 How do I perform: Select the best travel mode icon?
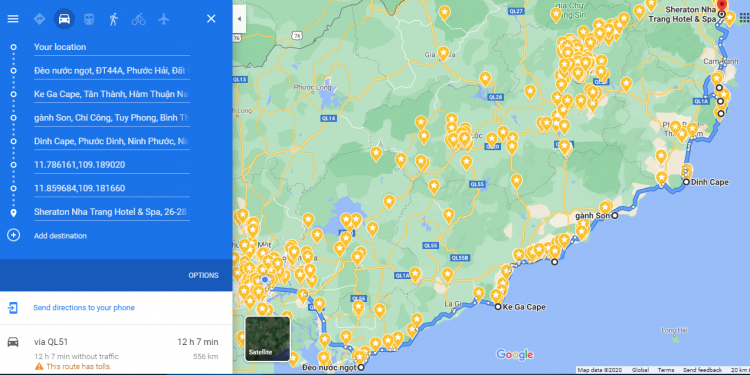click(40, 19)
